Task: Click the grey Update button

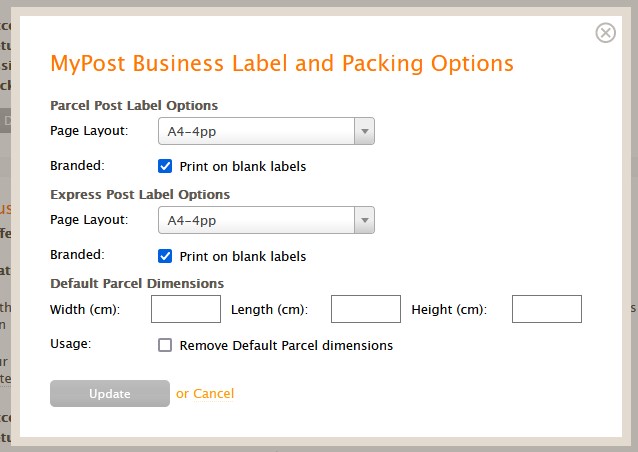Action: coord(110,393)
